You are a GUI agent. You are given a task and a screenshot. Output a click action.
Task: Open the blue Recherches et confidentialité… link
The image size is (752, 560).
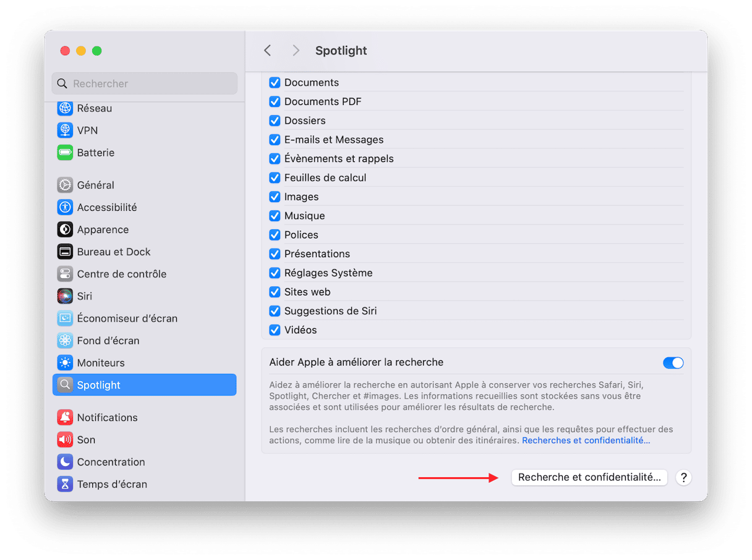click(586, 441)
